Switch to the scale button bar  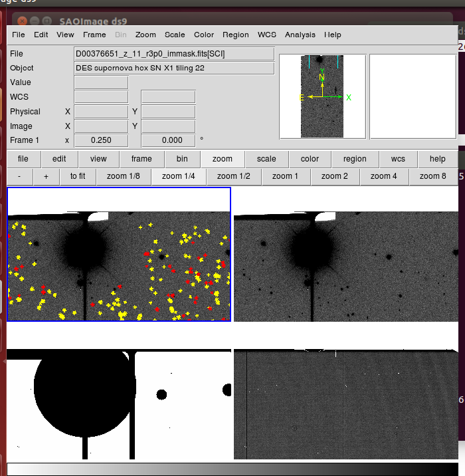click(266, 159)
